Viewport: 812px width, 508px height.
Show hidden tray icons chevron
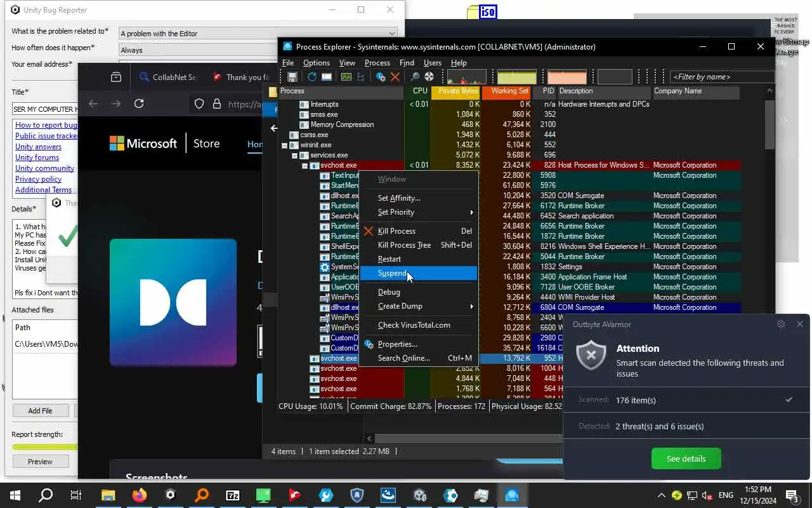pyautogui.click(x=662, y=495)
